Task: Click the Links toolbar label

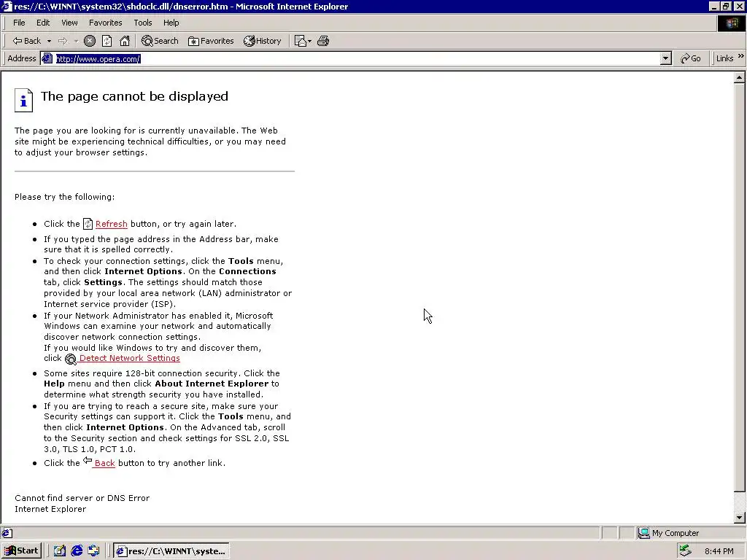Action: [x=724, y=58]
